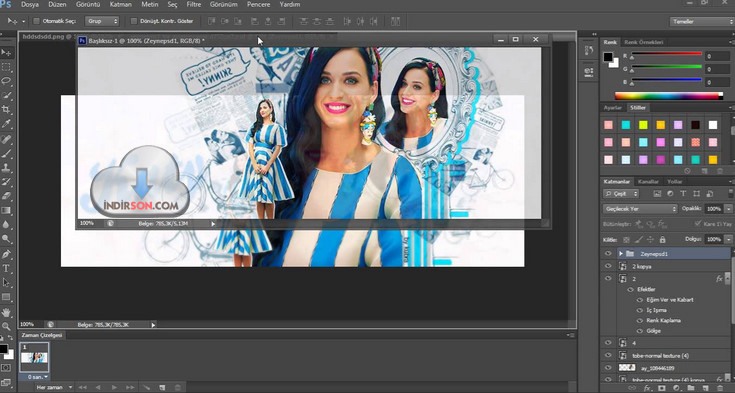This screenshot has width=735, height=393.
Task: Hide the ay_109446189 layer
Action: pyautogui.click(x=608, y=368)
